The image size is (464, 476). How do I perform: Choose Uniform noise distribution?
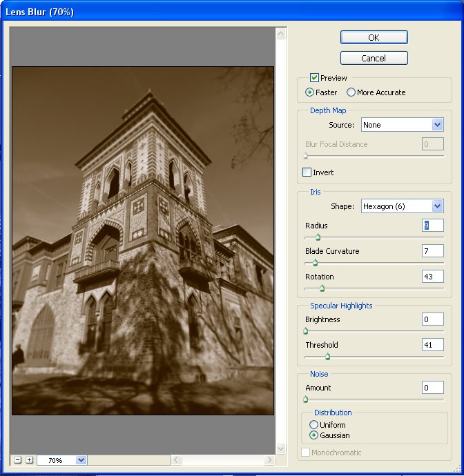point(313,424)
